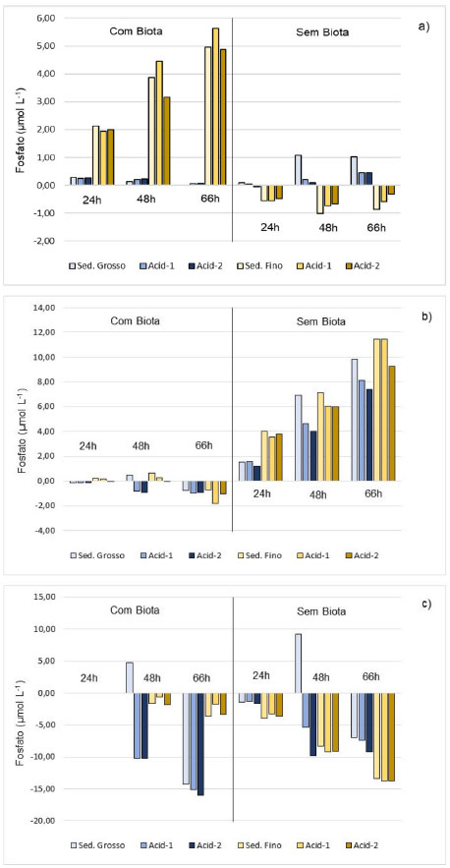This screenshot has height=868, width=450.
Task: Select the tallest 66h bar in chart a
Action: [x=216, y=106]
